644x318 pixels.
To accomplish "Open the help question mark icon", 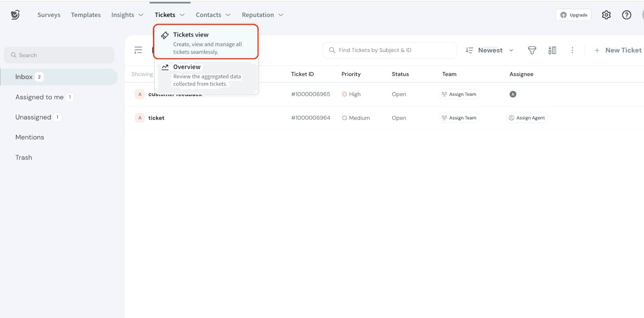I will pos(626,15).
